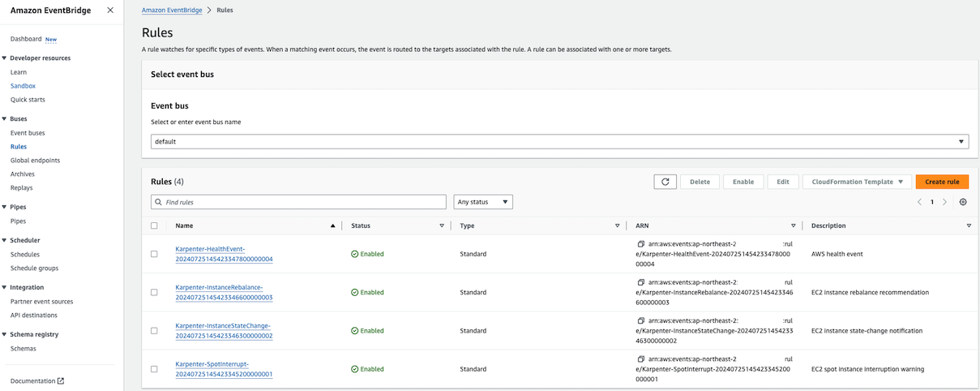Click the Enable button

tap(743, 182)
